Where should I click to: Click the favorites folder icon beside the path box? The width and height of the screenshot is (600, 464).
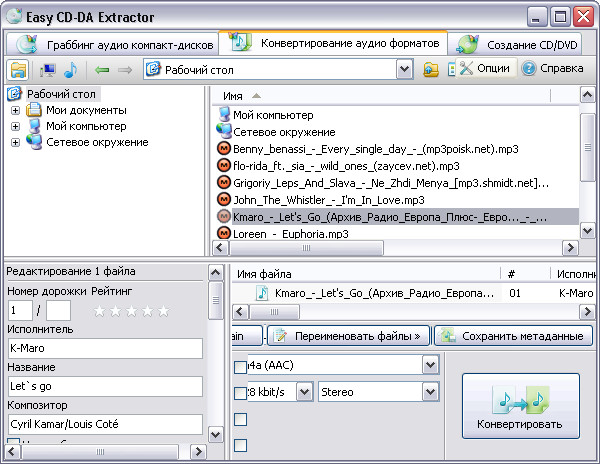pos(431,70)
